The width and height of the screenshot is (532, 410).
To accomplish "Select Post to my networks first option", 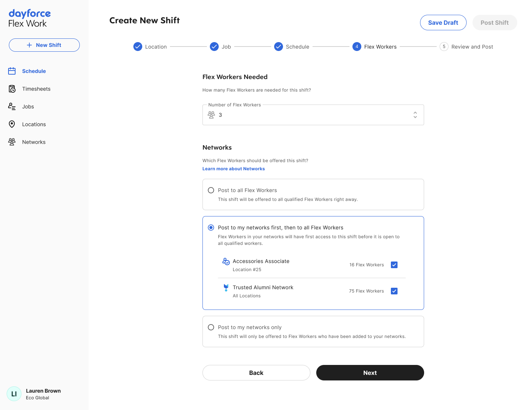I will coord(211,228).
